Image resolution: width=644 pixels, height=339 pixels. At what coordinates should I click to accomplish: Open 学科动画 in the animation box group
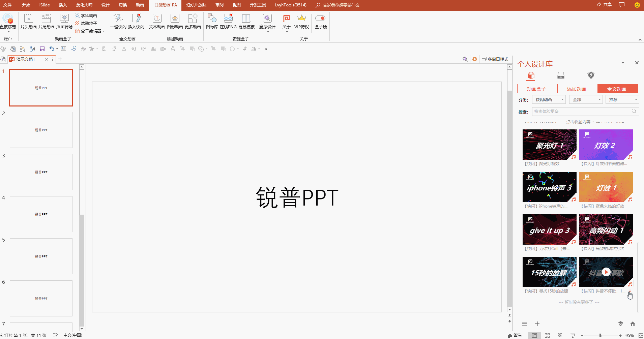tap(86, 16)
